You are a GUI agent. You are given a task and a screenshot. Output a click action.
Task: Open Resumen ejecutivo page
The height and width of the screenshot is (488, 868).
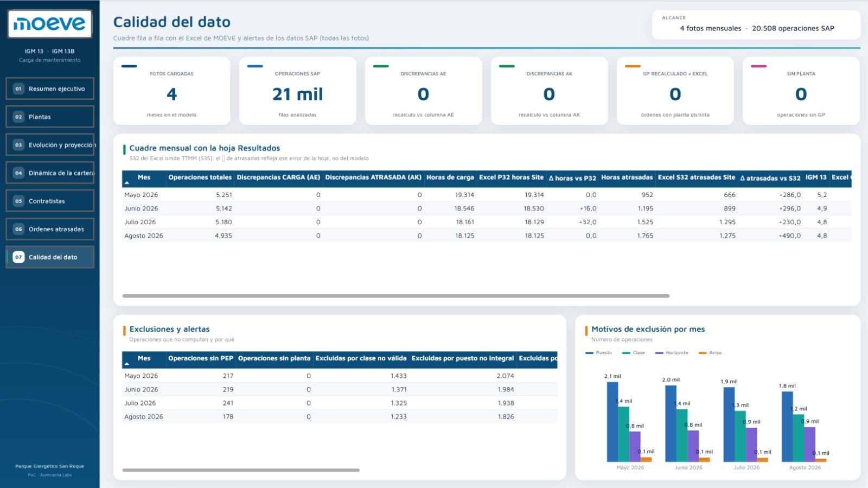pos(50,88)
